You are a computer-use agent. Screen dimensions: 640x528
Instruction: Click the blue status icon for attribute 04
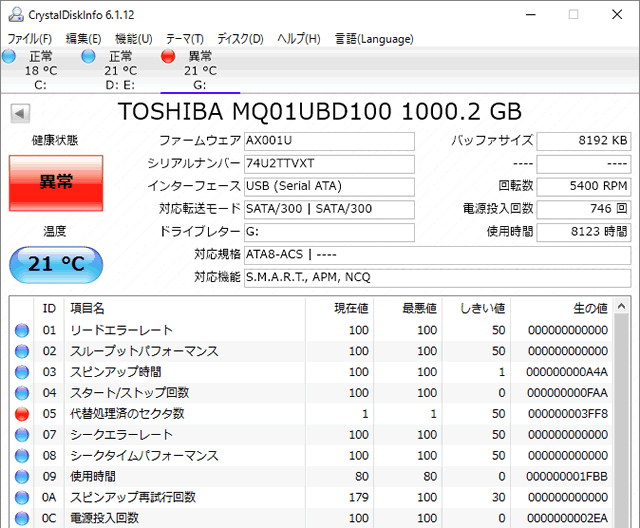pyautogui.click(x=22, y=393)
